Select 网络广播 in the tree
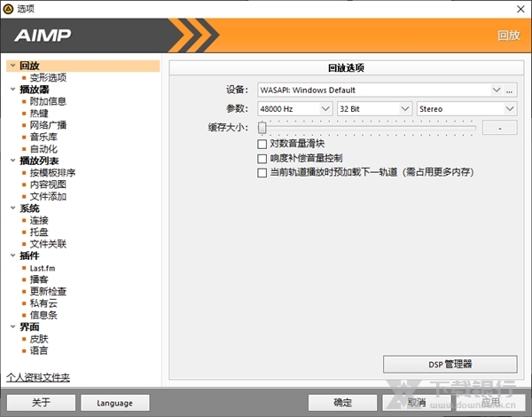This screenshot has width=532, height=417. coord(48,125)
